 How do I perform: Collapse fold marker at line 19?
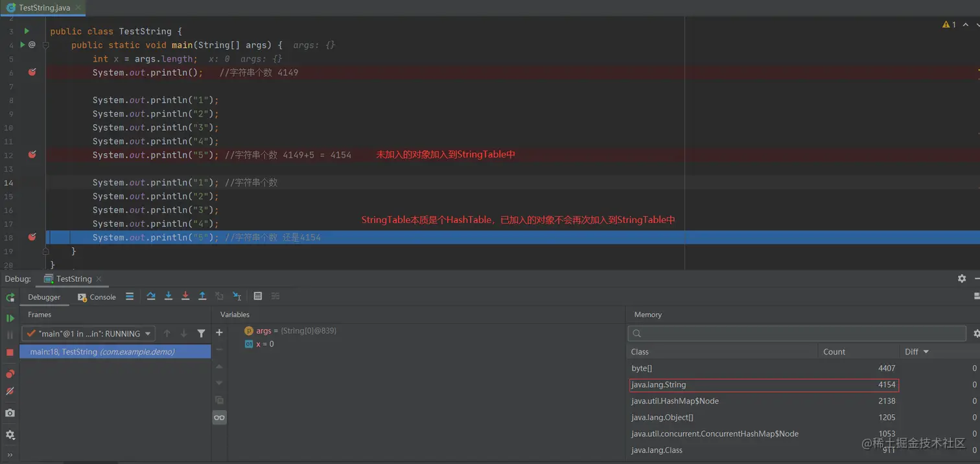point(46,251)
